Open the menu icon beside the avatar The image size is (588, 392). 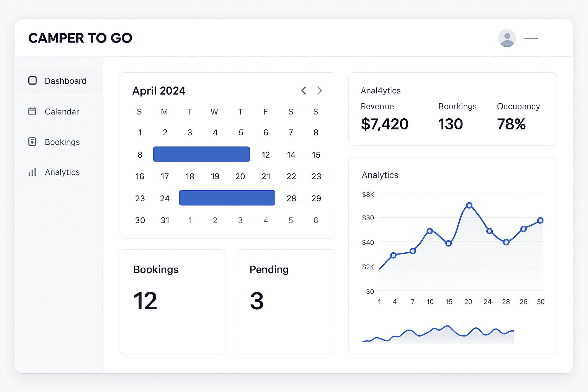[531, 38]
